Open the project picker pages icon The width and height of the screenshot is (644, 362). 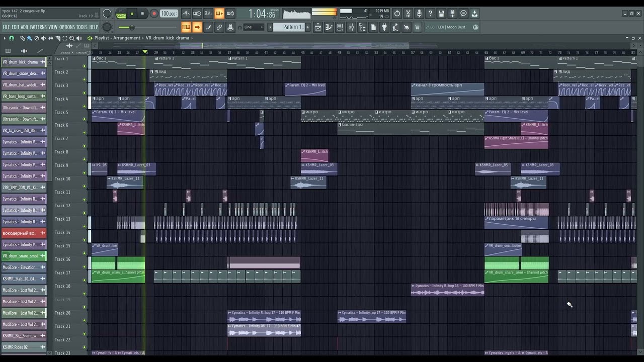[x=373, y=27]
